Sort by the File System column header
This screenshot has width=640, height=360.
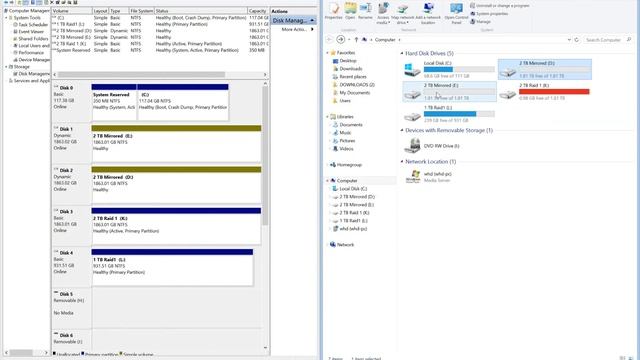click(141, 11)
